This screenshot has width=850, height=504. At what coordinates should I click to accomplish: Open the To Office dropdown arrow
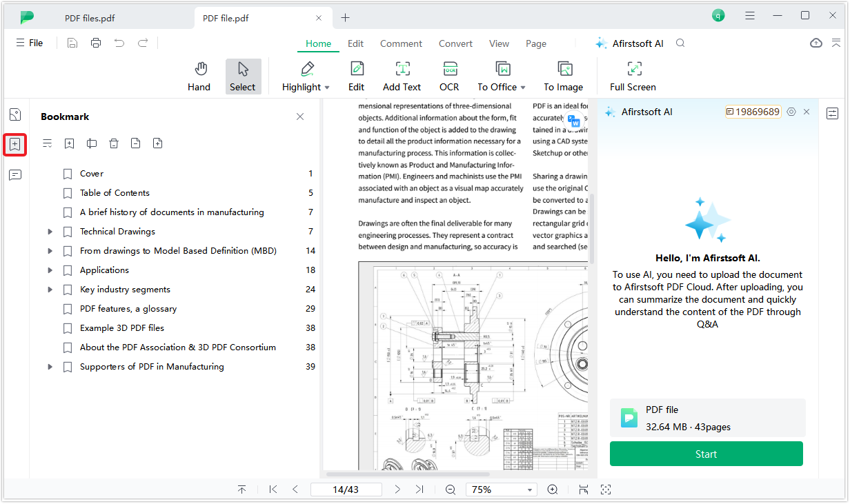coord(523,88)
